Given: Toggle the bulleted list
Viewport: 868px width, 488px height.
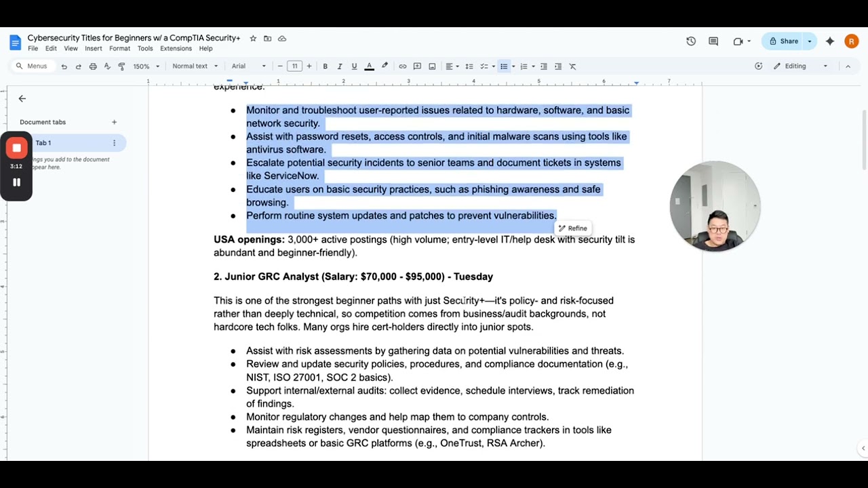Looking at the screenshot, I should pyautogui.click(x=504, y=66).
